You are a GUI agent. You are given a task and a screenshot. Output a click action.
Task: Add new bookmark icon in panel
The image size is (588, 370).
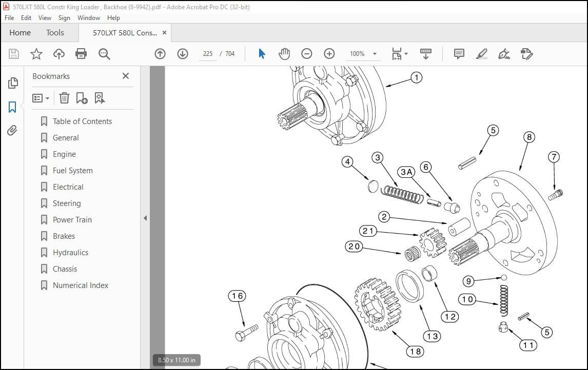click(x=82, y=98)
